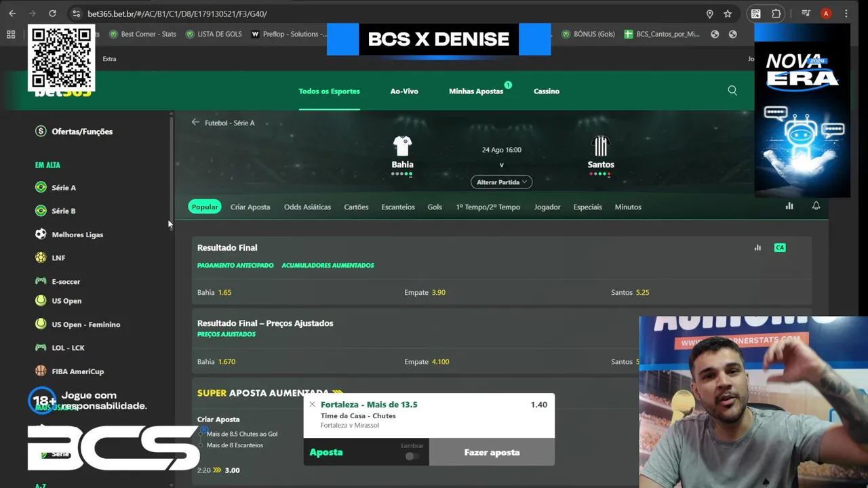Click the Bahia team shirt icon
868x488 pixels.
tap(402, 146)
